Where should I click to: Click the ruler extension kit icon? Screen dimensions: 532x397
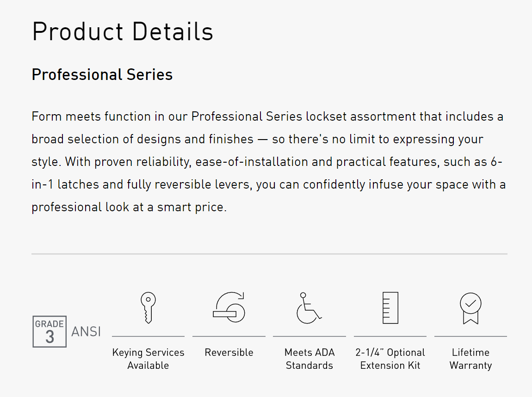point(390,308)
